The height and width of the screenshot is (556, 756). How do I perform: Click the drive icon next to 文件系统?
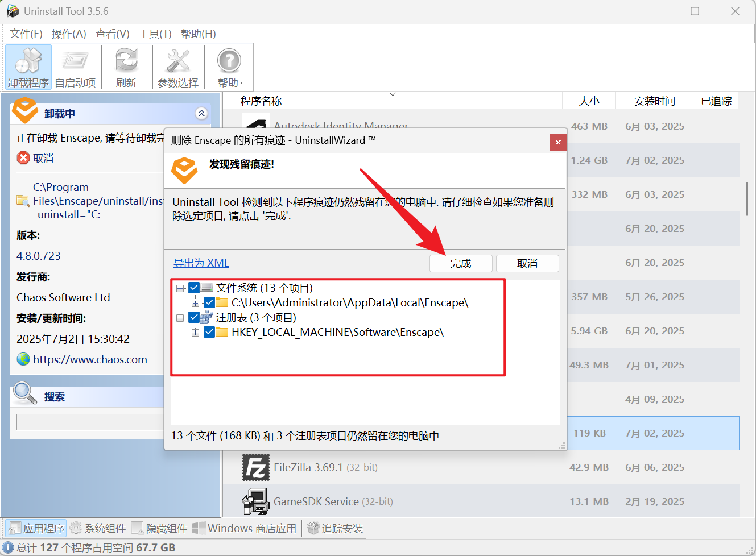coord(206,288)
